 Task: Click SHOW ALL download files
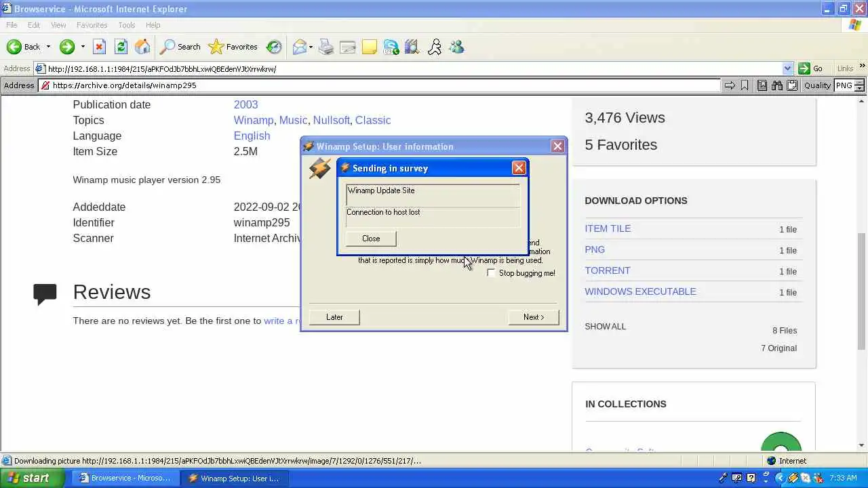click(x=606, y=326)
